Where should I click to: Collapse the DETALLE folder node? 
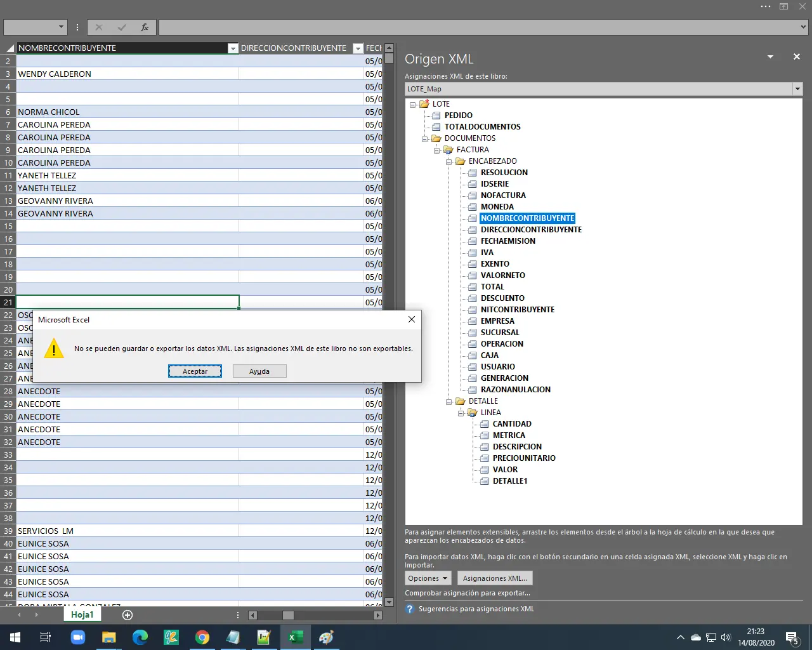449,401
